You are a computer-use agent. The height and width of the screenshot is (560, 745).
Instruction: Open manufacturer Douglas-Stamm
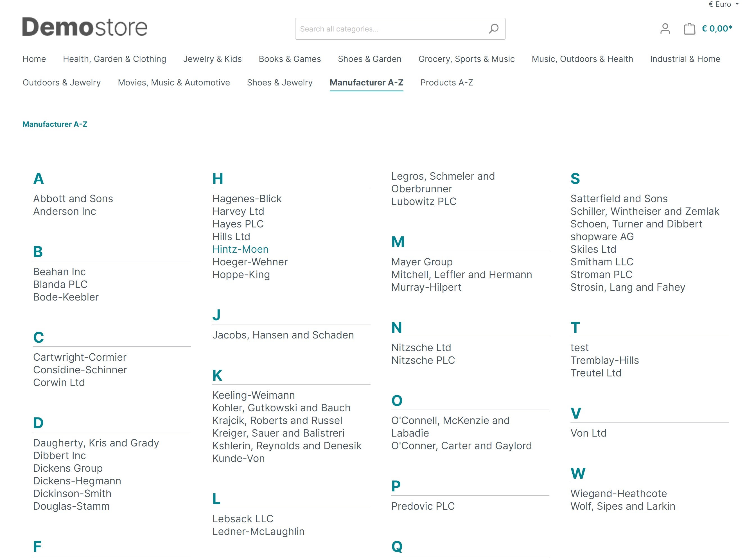71,507
